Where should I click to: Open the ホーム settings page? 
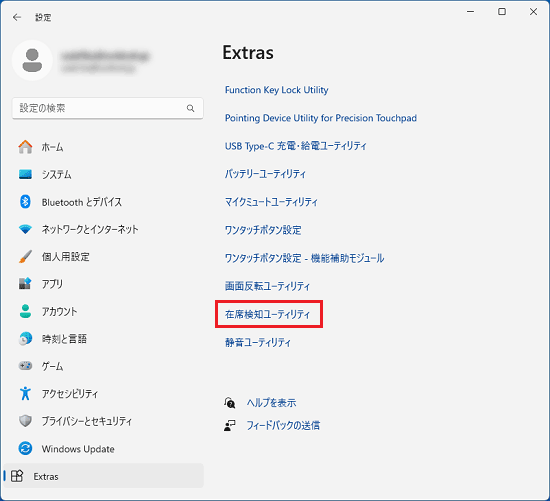click(x=104, y=147)
